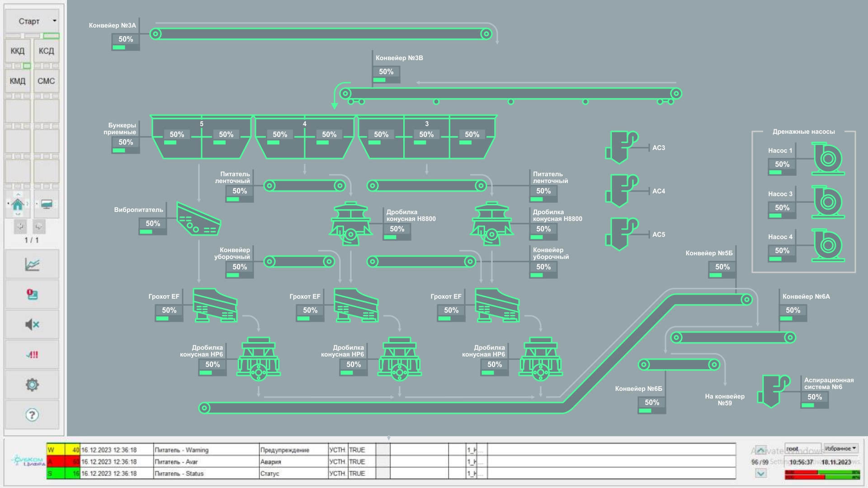Click the monitor display icon
The image size is (868, 488).
46,204
